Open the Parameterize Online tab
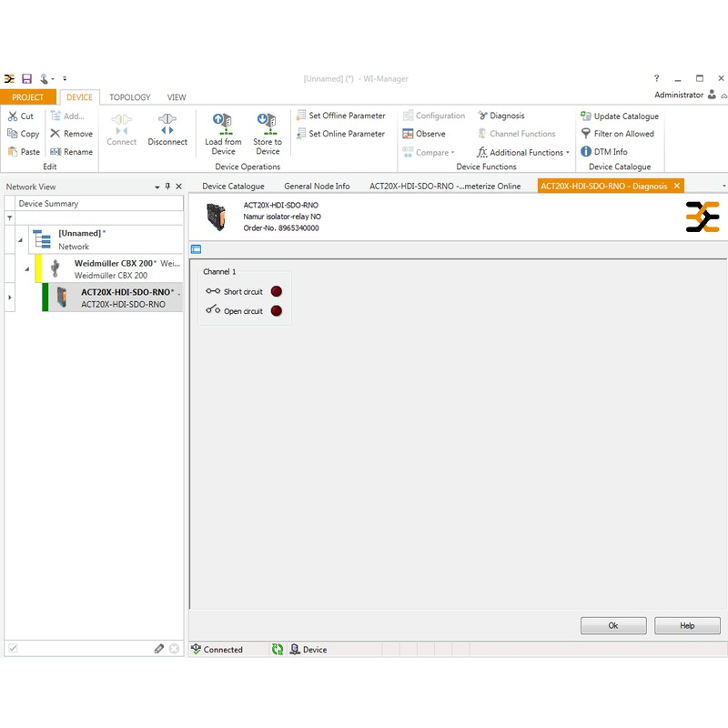The height and width of the screenshot is (728, 728). [445, 187]
